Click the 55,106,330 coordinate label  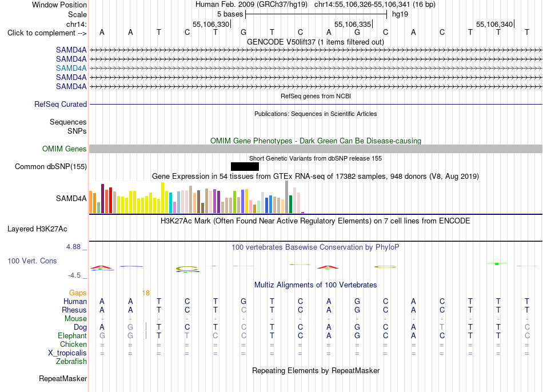tap(211, 24)
